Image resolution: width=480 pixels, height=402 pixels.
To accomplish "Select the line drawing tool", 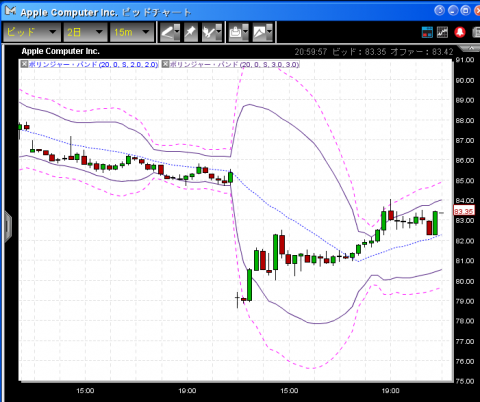I will 167,32.
